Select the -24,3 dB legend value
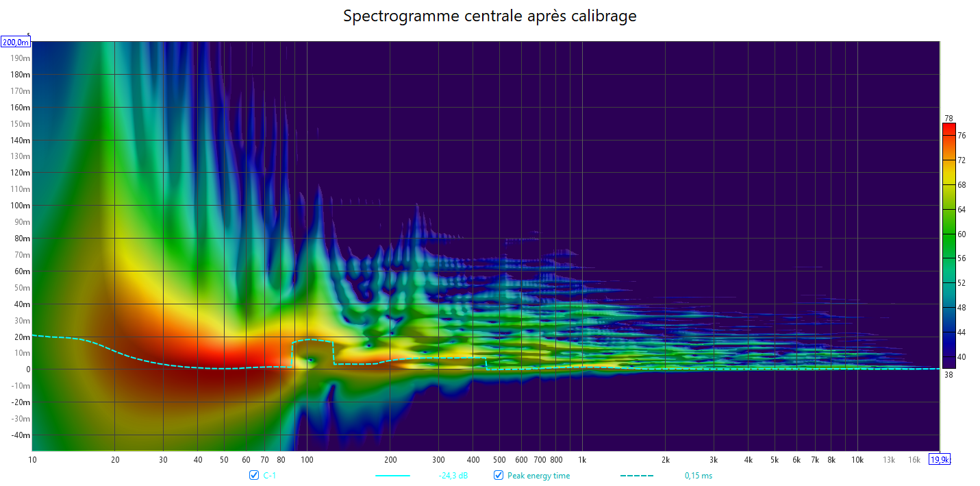 point(453,476)
